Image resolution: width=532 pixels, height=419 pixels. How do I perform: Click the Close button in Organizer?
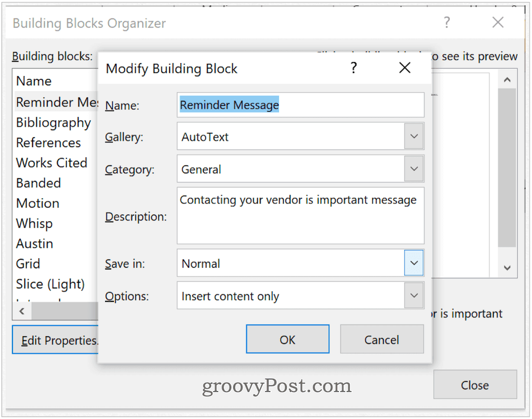click(475, 385)
